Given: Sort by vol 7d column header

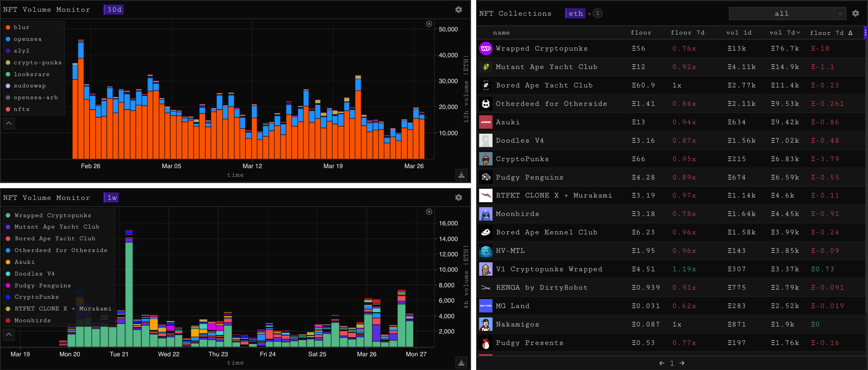Looking at the screenshot, I should [785, 33].
